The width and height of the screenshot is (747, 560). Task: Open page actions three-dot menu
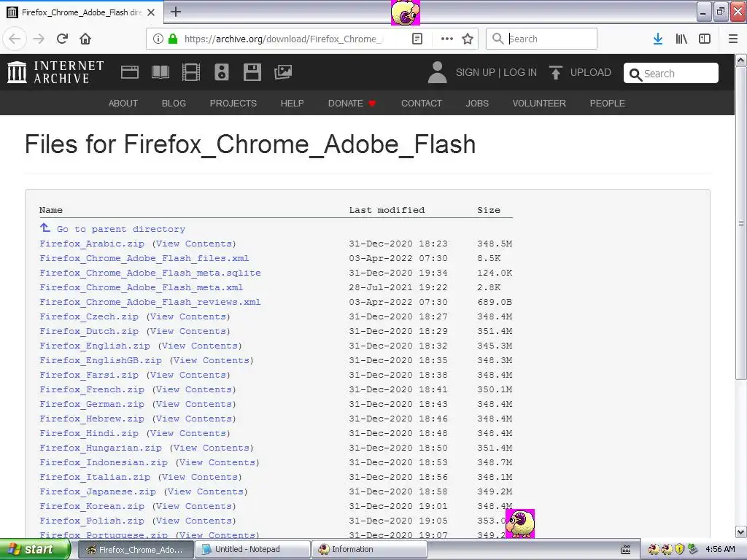pos(447,39)
